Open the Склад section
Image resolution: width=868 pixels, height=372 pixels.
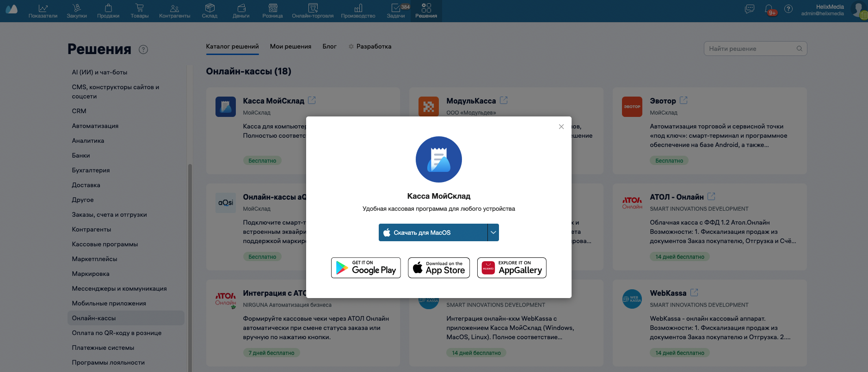tap(209, 11)
